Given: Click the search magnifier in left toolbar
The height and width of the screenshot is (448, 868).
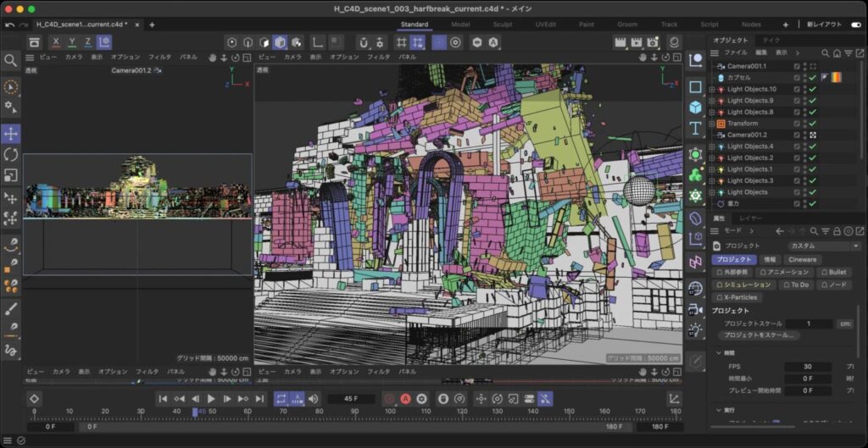Looking at the screenshot, I should pos(11,60).
